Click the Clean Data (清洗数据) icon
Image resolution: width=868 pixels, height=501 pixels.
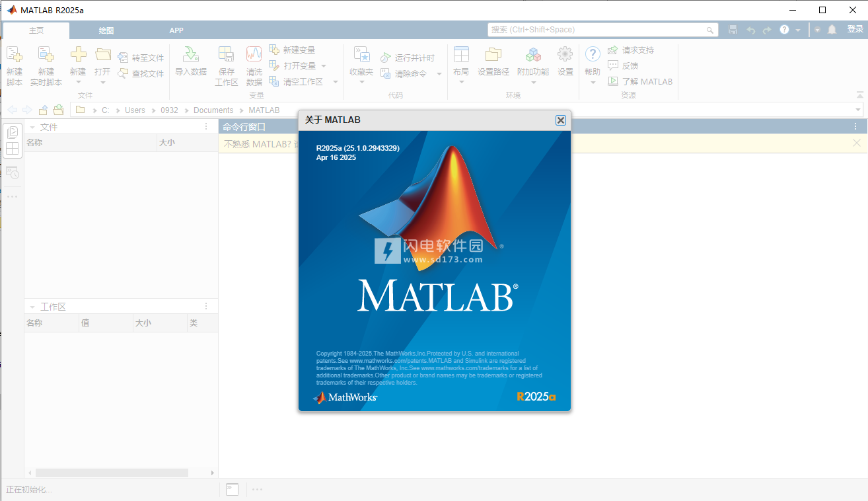[x=254, y=54]
